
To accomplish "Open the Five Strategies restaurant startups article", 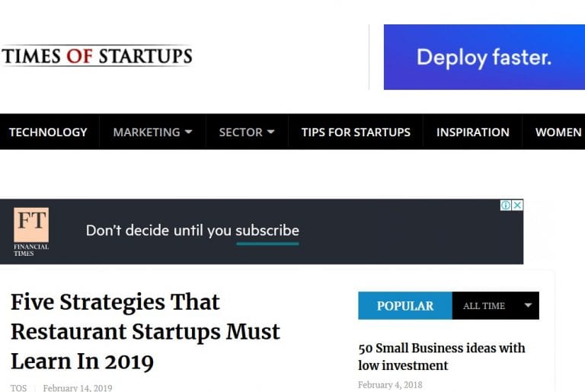I will [145, 331].
